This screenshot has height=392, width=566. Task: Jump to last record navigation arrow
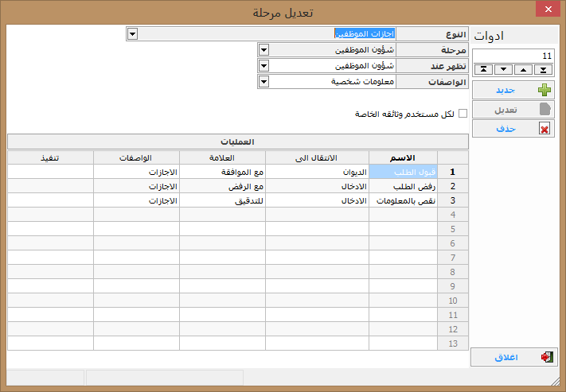[543, 69]
